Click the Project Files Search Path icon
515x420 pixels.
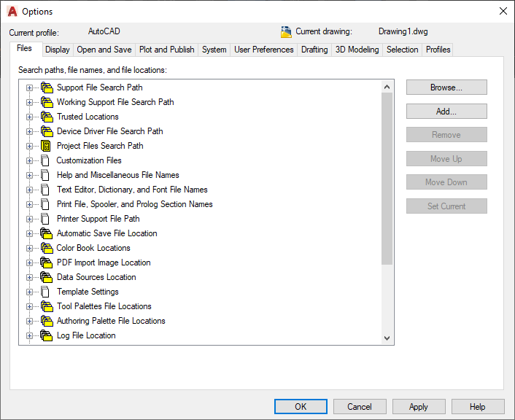[x=46, y=146]
